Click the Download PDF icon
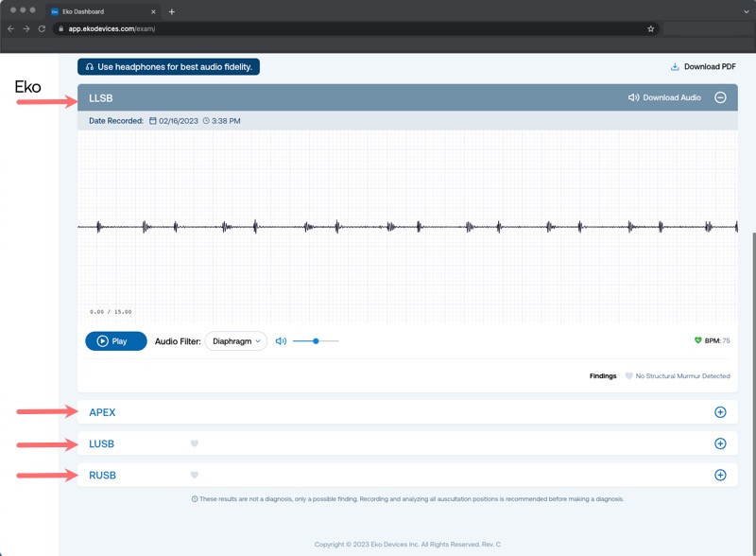This screenshot has width=756, height=556. coord(675,66)
